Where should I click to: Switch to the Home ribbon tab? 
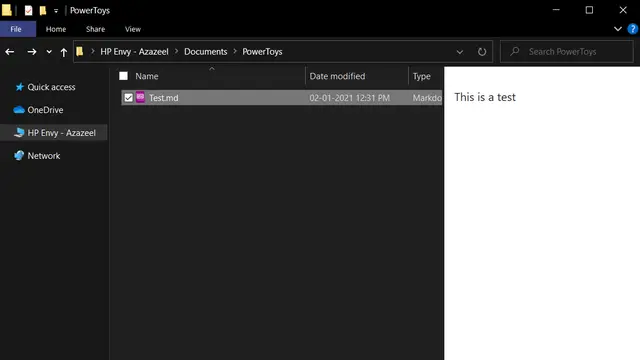click(x=56, y=29)
